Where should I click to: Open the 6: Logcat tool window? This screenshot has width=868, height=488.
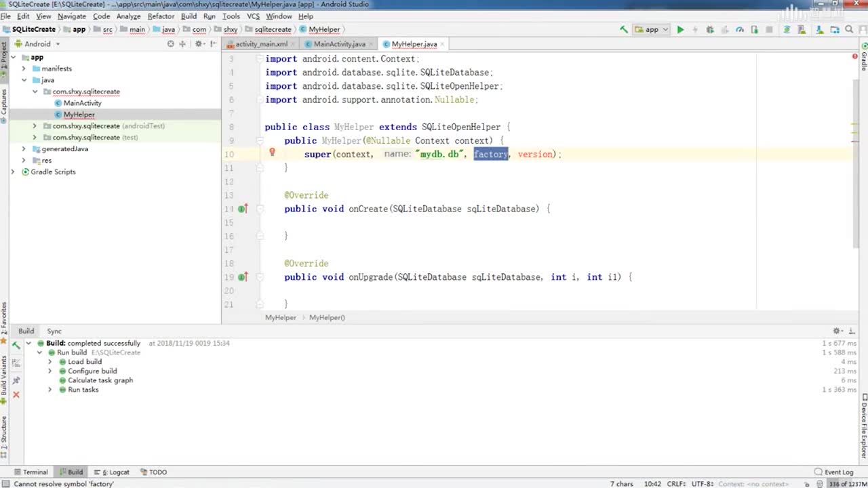coord(112,472)
